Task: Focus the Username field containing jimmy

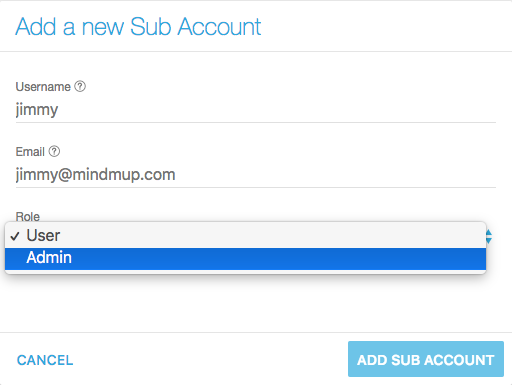Action: 256,110
